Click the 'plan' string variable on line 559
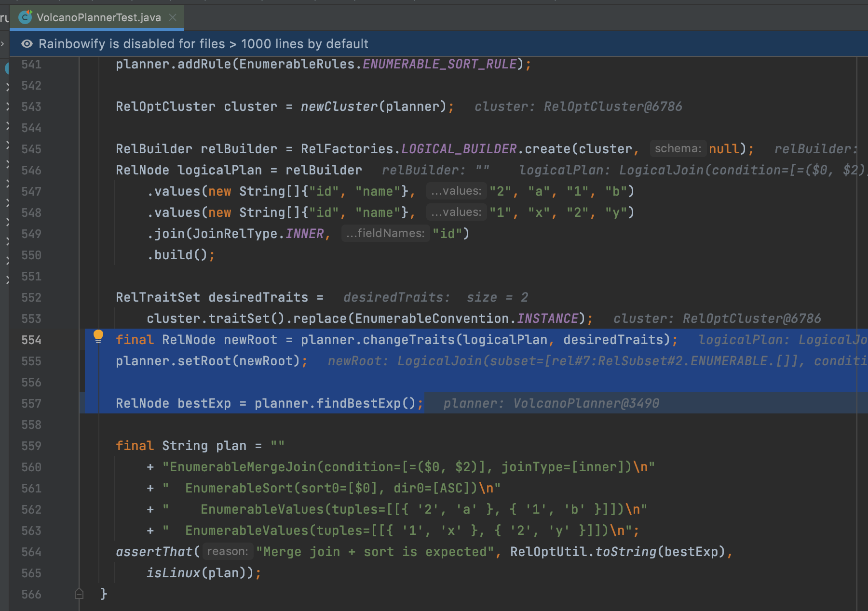 coord(231,446)
